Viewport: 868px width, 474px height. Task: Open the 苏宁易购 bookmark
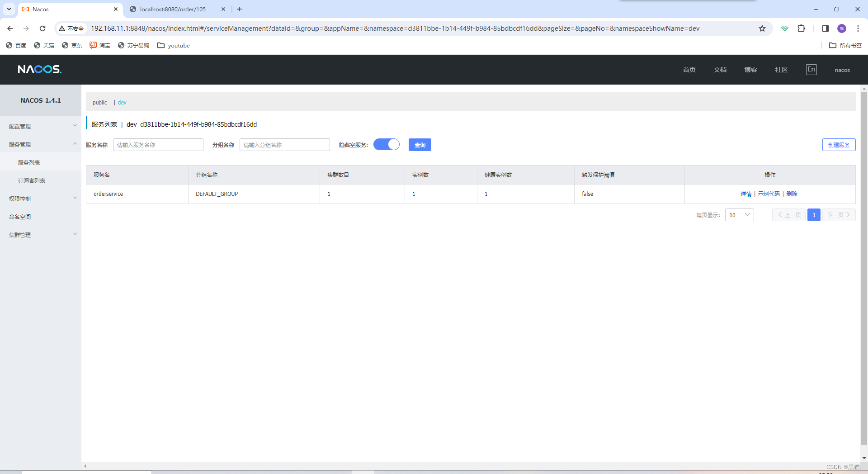(133, 45)
